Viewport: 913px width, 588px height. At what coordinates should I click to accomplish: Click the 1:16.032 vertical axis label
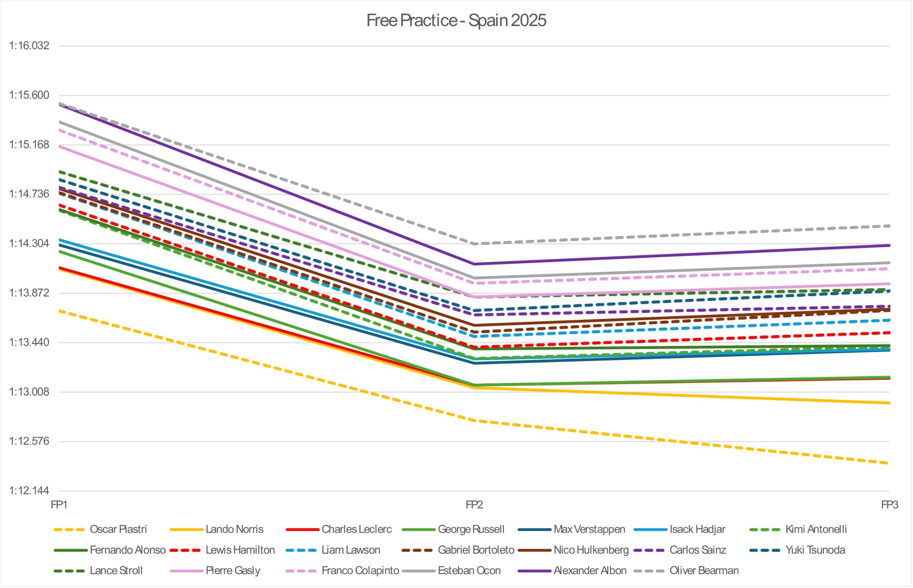tap(29, 46)
